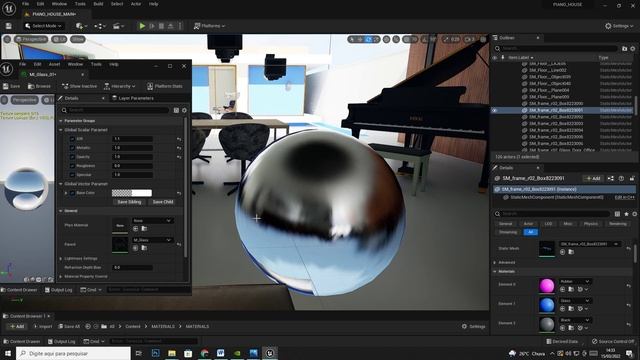The image size is (640, 360).
Task: Click the Static Mesh thumbnail in Details
Action: click(547, 249)
